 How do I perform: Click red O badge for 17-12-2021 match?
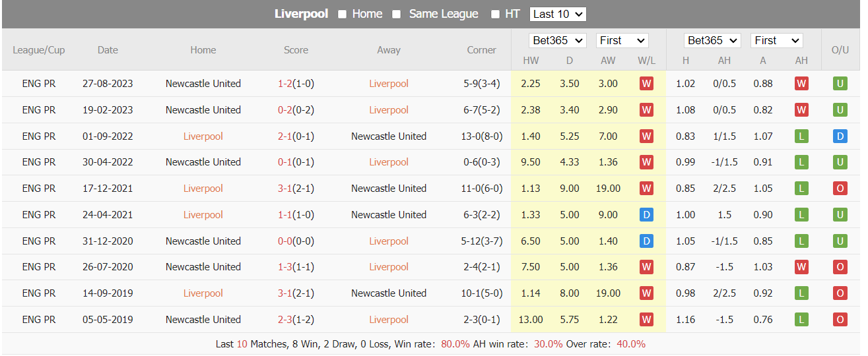coord(840,189)
